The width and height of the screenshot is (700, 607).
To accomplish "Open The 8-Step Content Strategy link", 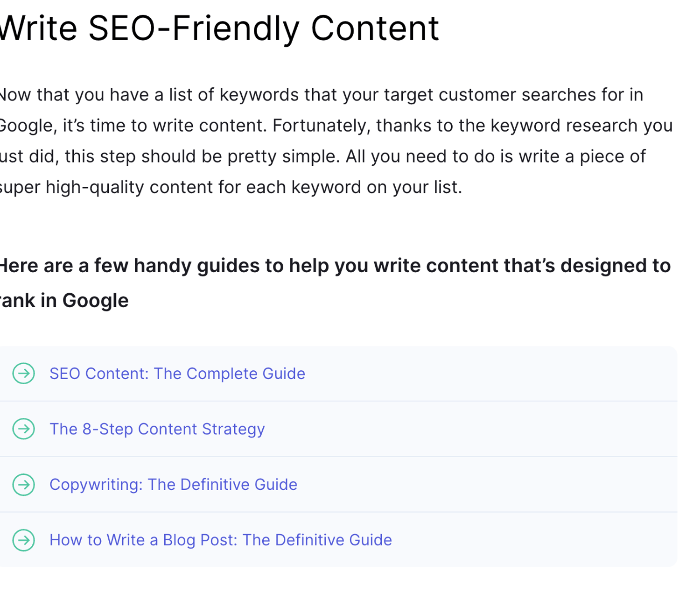I will pos(157,429).
